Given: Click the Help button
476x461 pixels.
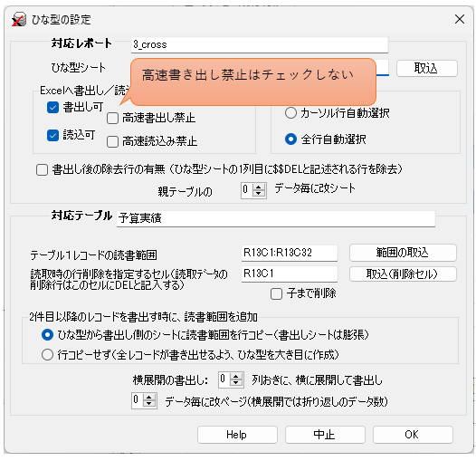Looking at the screenshot, I should click(237, 435).
